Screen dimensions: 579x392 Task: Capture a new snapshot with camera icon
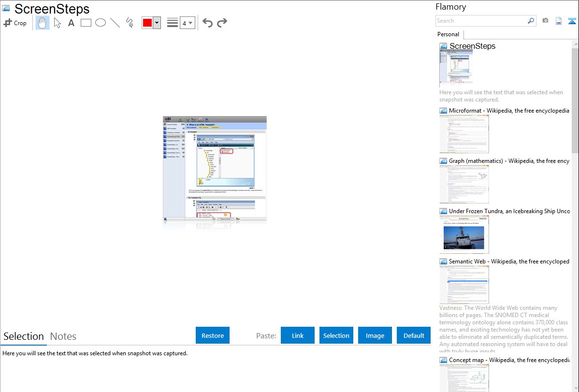pos(545,21)
